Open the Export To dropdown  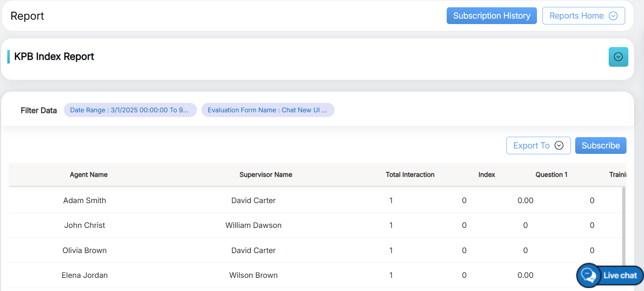pos(538,145)
